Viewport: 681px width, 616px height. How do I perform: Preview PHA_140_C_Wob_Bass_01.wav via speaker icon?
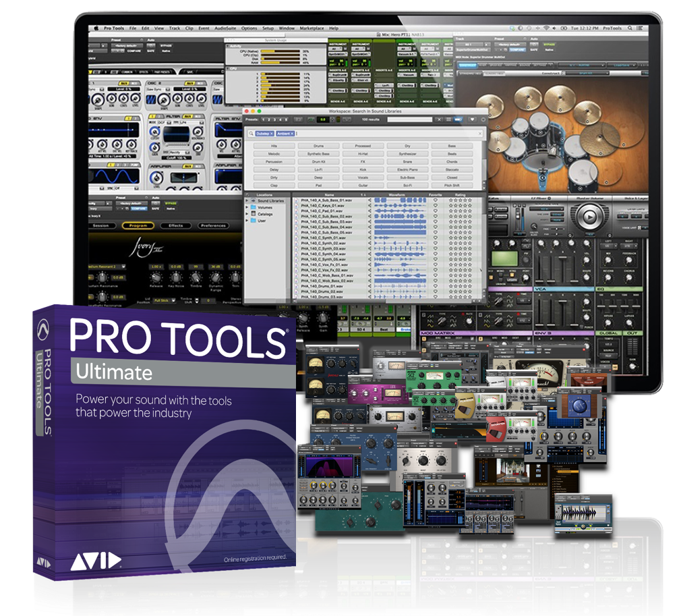point(369,275)
